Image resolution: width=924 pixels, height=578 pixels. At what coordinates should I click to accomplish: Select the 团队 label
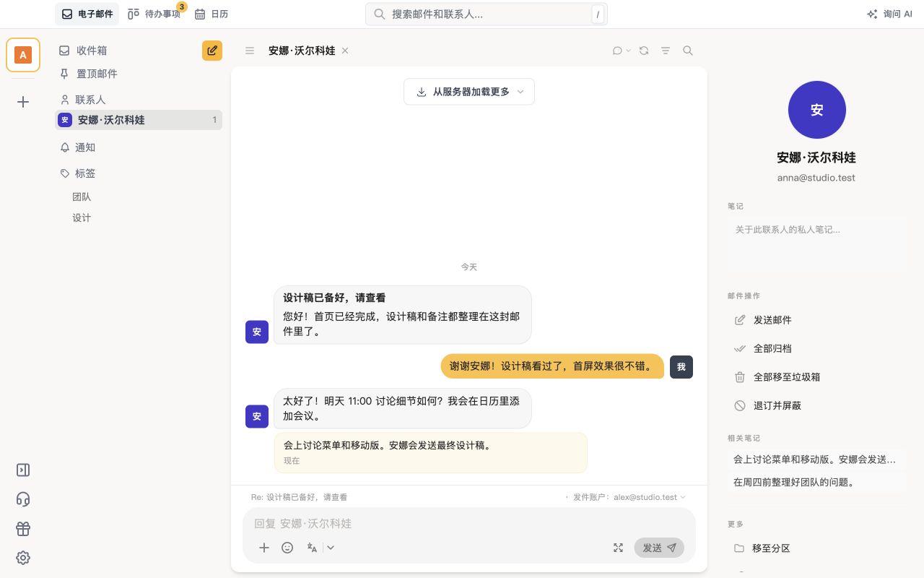(82, 197)
